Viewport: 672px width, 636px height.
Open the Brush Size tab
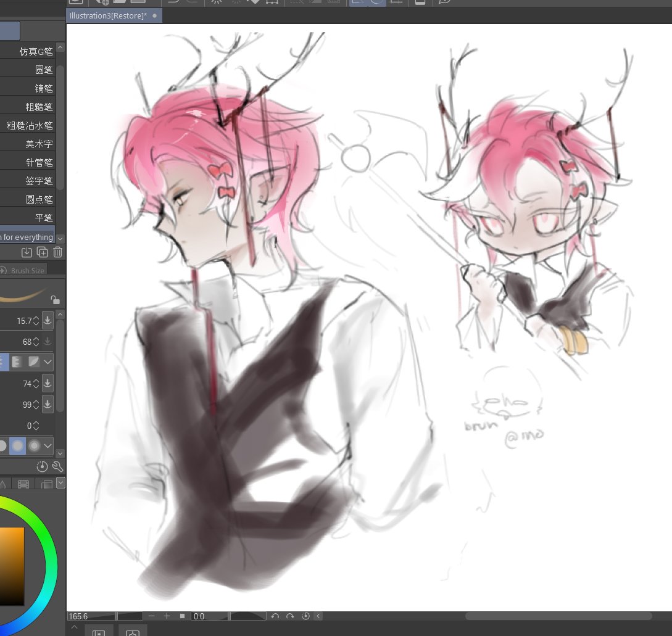pyautogui.click(x=23, y=270)
